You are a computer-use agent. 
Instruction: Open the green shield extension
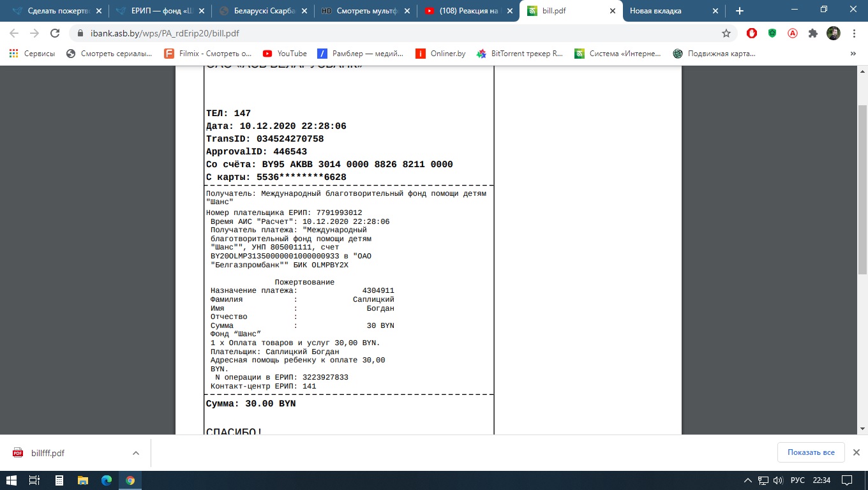[x=772, y=33]
